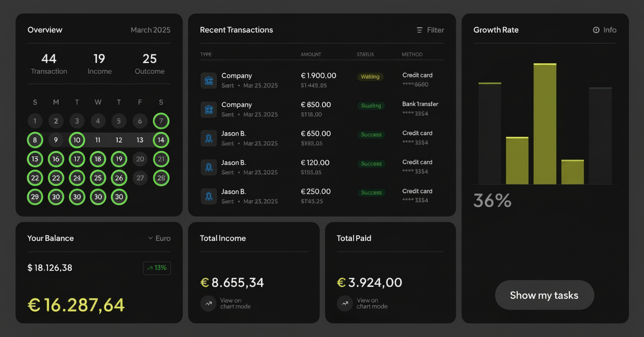The image size is (644, 337).
Task: Sort by the STATUS column header
Action: [365, 54]
